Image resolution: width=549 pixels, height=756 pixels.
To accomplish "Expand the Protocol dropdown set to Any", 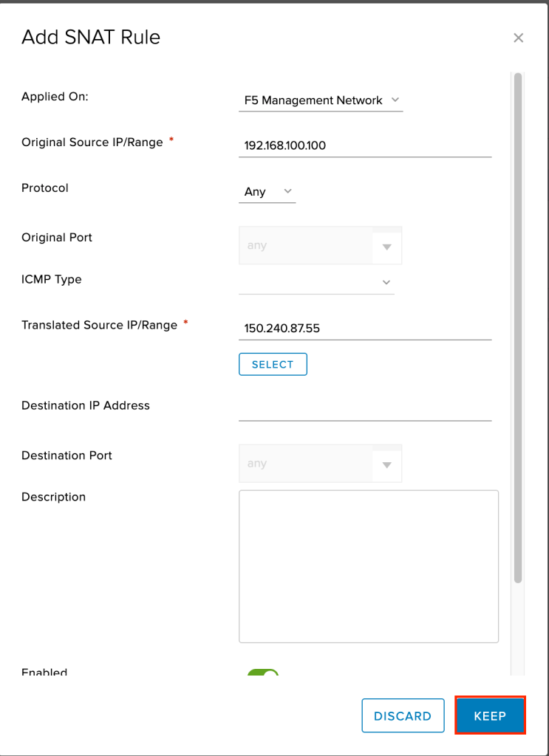I will (x=267, y=192).
